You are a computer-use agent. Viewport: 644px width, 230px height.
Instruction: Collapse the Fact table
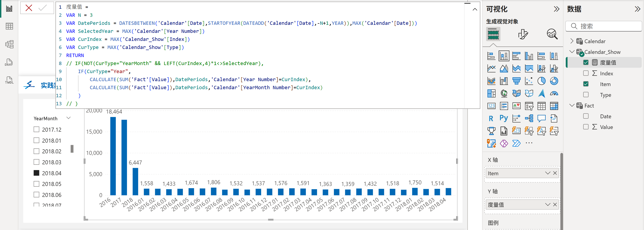click(572, 106)
